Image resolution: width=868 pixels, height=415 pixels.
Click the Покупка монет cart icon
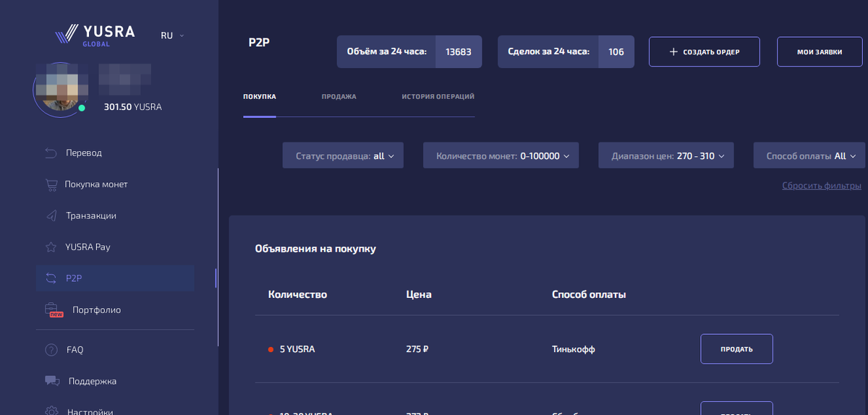(x=51, y=184)
